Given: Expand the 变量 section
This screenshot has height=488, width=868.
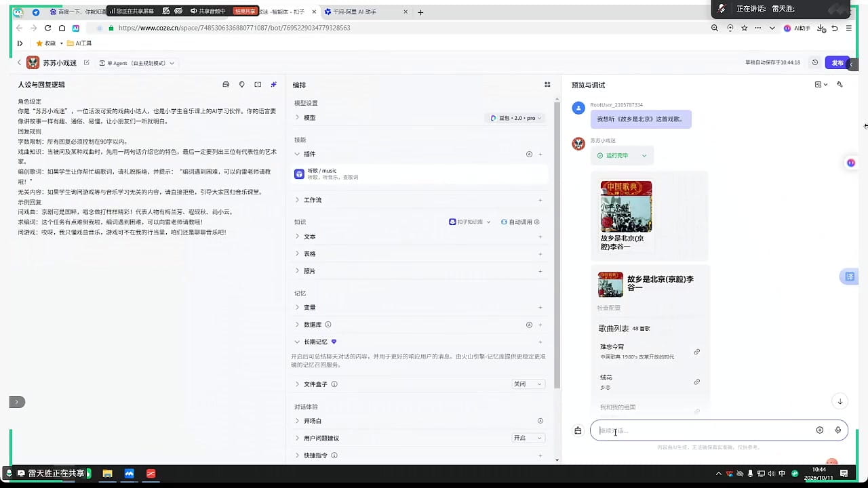Looking at the screenshot, I should point(297,307).
